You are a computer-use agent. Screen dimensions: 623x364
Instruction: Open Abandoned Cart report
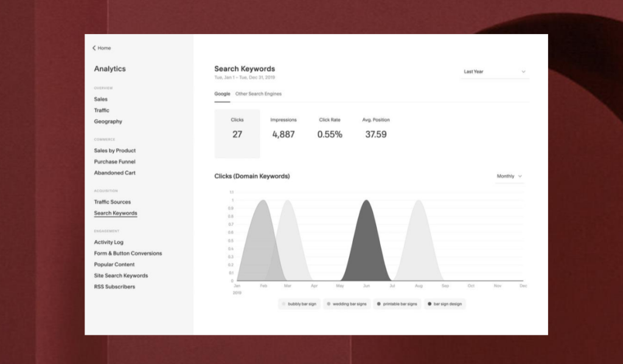coord(114,173)
